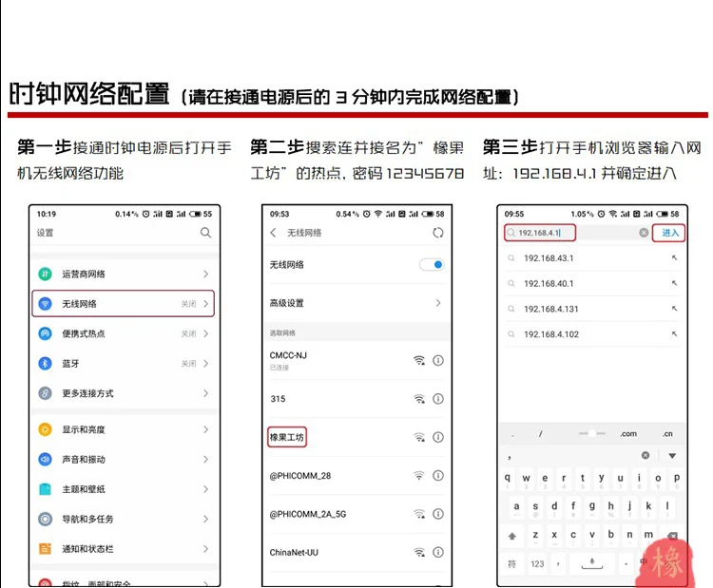
Task: Expand 主题和壁纸 row chevron
Action: pyautogui.click(x=206, y=489)
